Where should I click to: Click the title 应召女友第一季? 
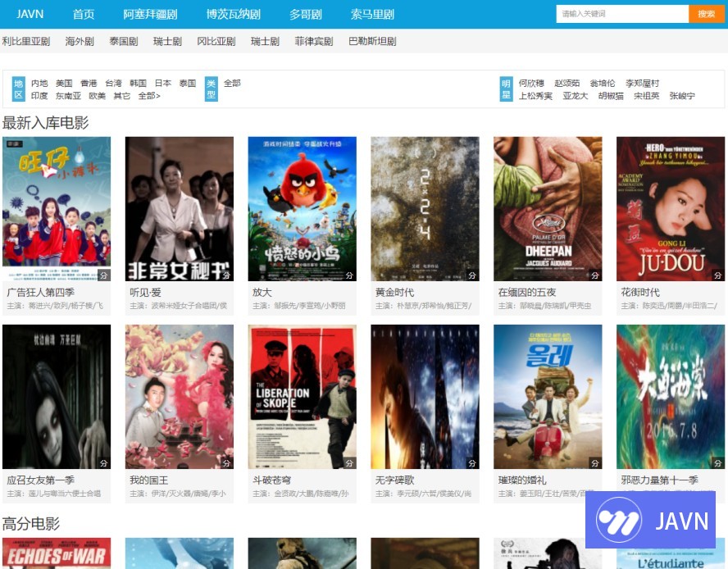[x=41, y=480]
